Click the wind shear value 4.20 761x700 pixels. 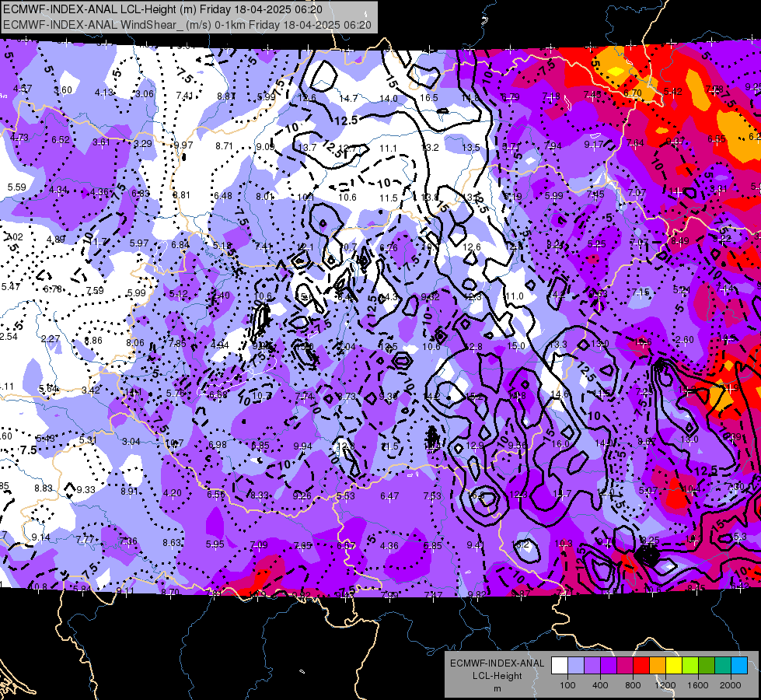(173, 492)
